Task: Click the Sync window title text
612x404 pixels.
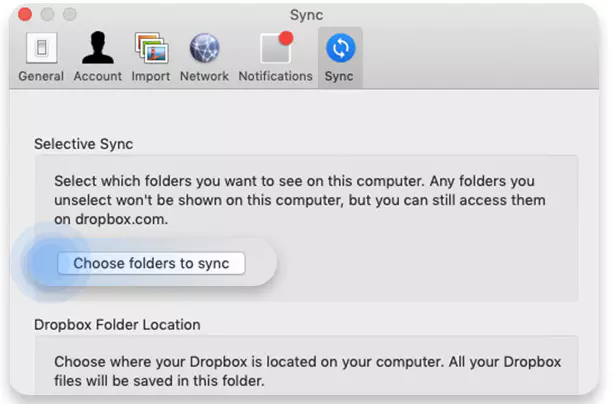Action: click(x=306, y=15)
